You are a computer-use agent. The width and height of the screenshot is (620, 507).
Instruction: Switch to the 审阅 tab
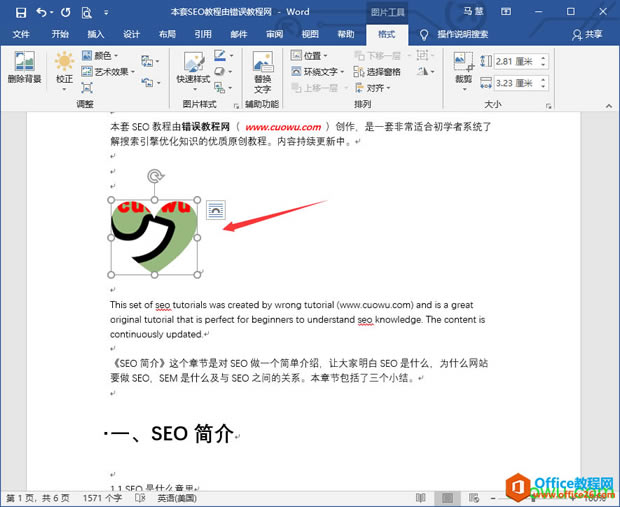pyautogui.click(x=274, y=34)
